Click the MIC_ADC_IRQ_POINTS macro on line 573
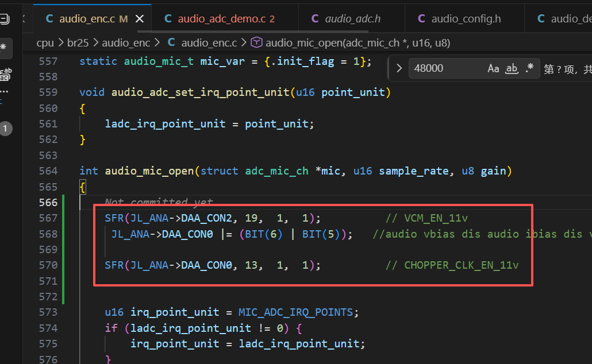Viewport: 592px width, 364px height. coord(295,312)
